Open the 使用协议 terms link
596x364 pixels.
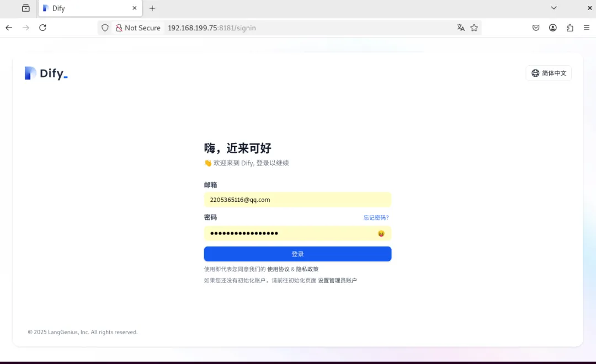[278, 269]
